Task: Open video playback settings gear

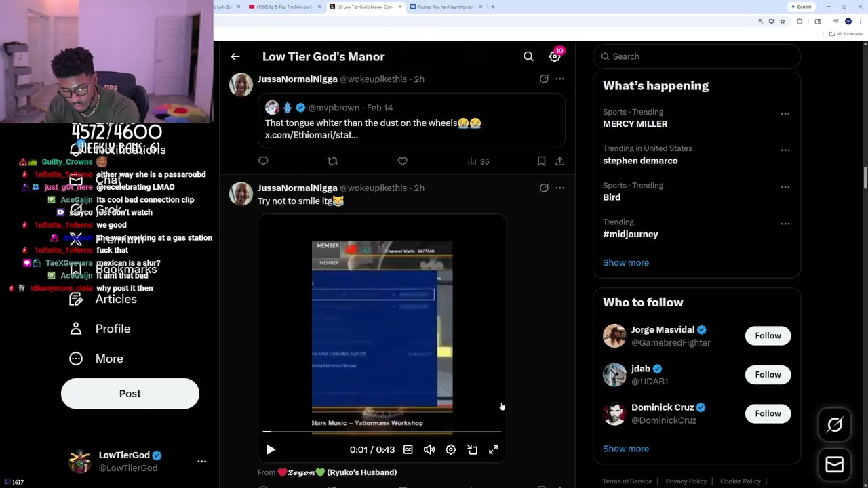Action: click(450, 450)
